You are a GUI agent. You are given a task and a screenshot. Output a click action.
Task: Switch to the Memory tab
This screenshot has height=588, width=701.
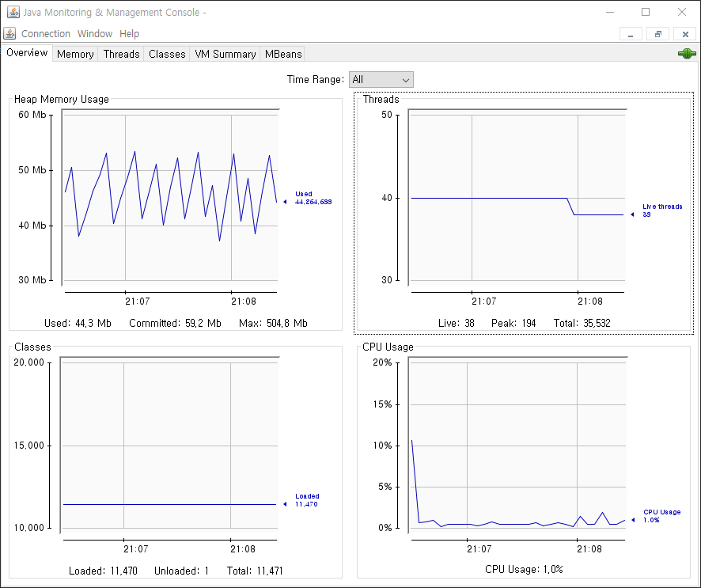coord(75,54)
